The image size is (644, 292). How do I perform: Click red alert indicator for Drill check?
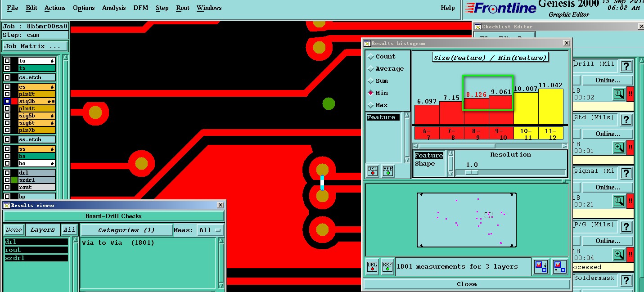click(x=630, y=94)
